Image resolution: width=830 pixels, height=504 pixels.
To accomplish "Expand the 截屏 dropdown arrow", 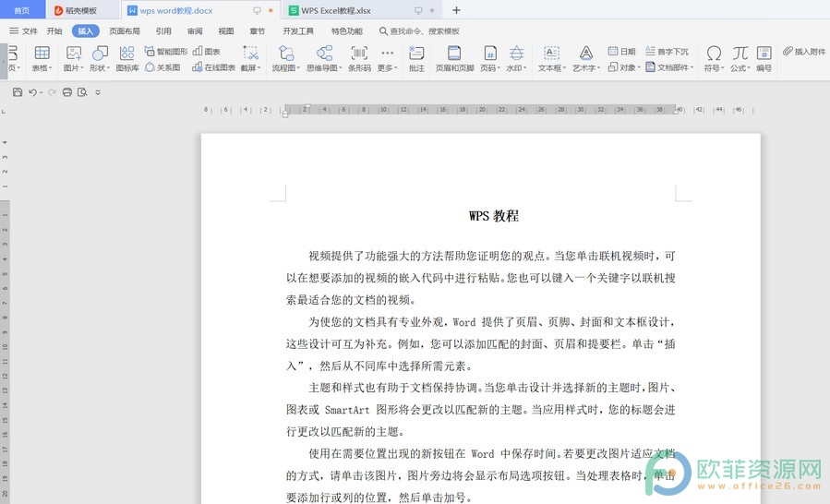I will 259,67.
